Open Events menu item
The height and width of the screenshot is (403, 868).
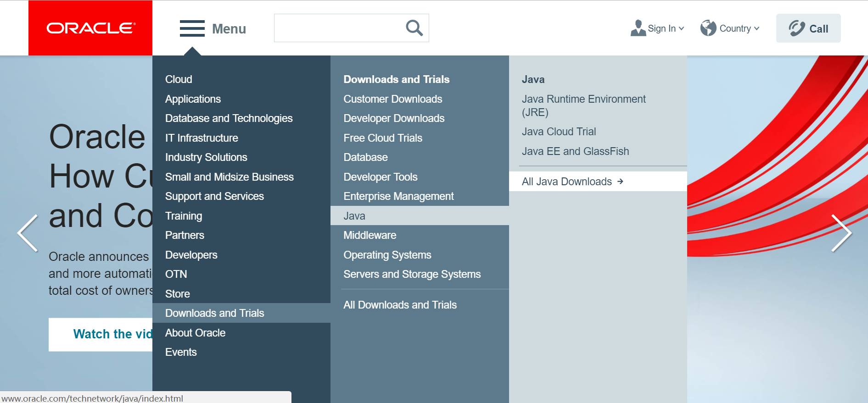(181, 352)
